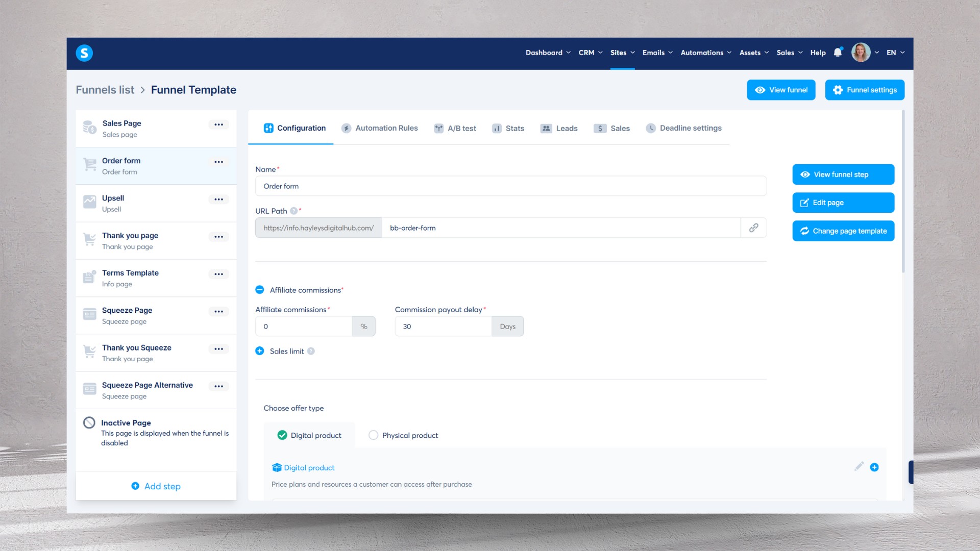
Task: Open Order form step options menu
Action: [218, 162]
